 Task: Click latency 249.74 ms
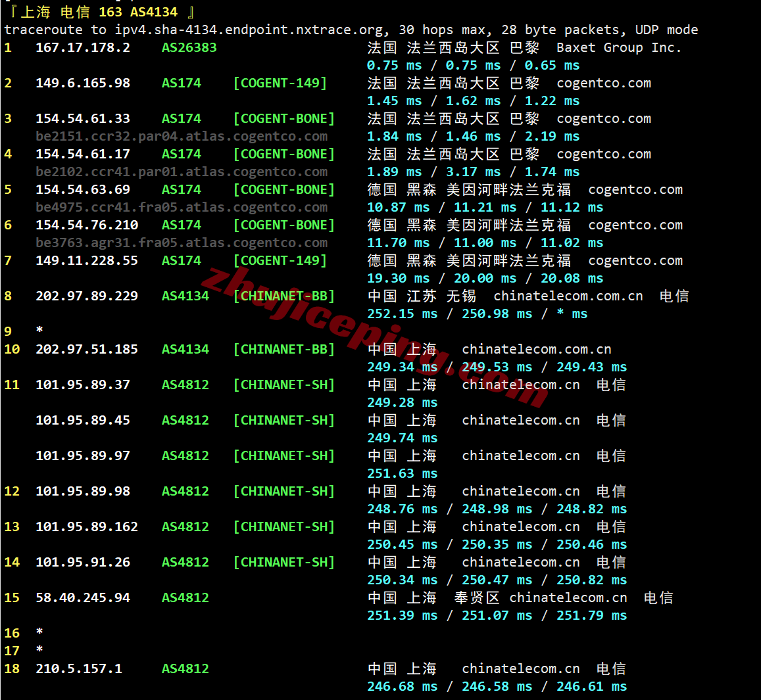402,438
